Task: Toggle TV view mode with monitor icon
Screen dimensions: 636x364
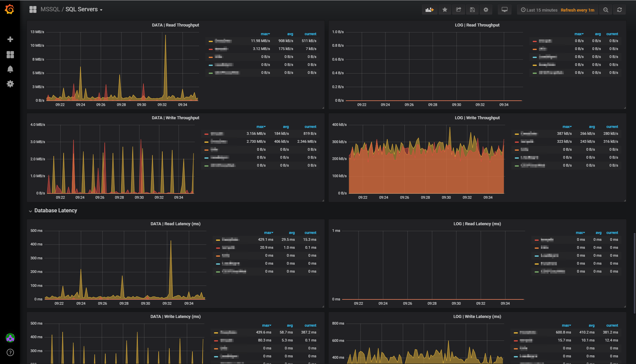Action: pos(504,10)
